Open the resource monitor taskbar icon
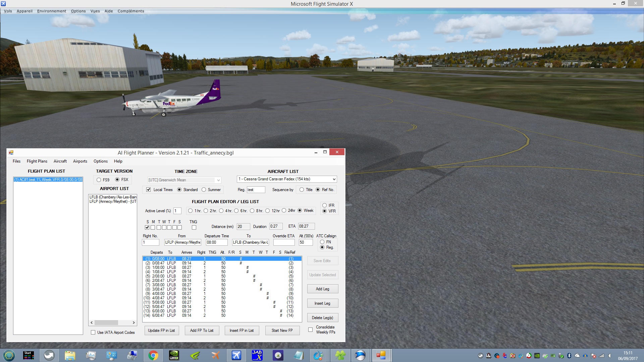 click(91, 355)
